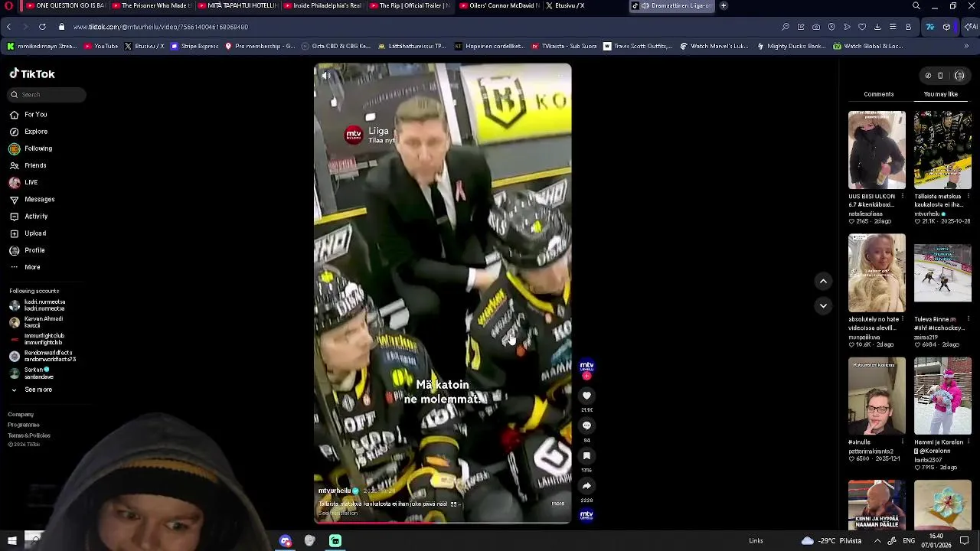This screenshot has width=980, height=551.
Task: Bookmark the video to favorites
Action: [x=586, y=456]
